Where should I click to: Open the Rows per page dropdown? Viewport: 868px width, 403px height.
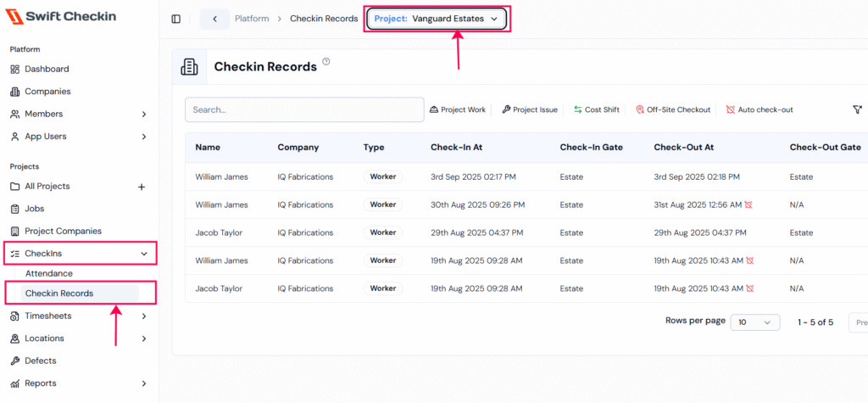(x=754, y=322)
